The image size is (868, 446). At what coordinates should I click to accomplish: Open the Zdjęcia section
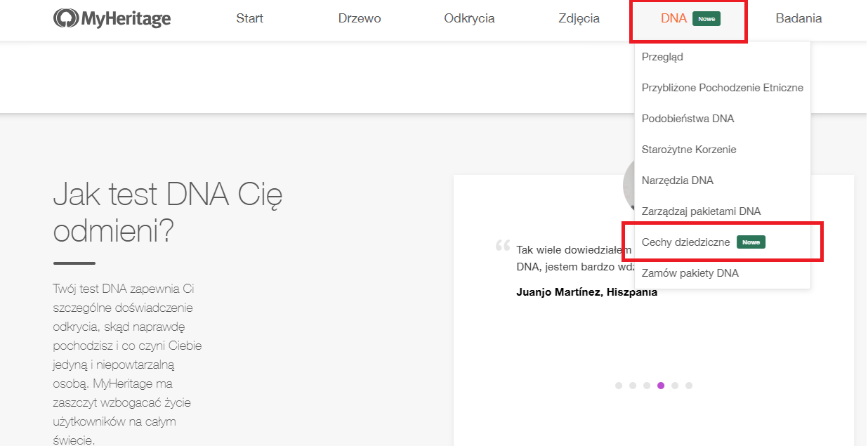(579, 19)
